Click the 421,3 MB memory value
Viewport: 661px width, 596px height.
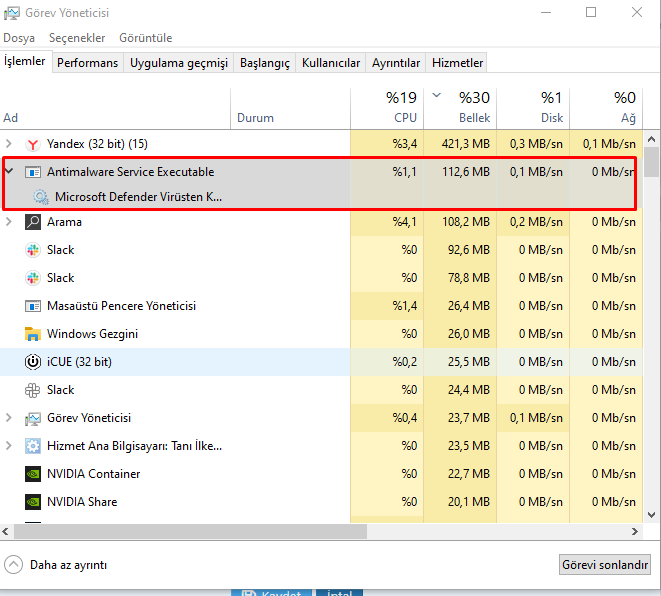pos(466,144)
